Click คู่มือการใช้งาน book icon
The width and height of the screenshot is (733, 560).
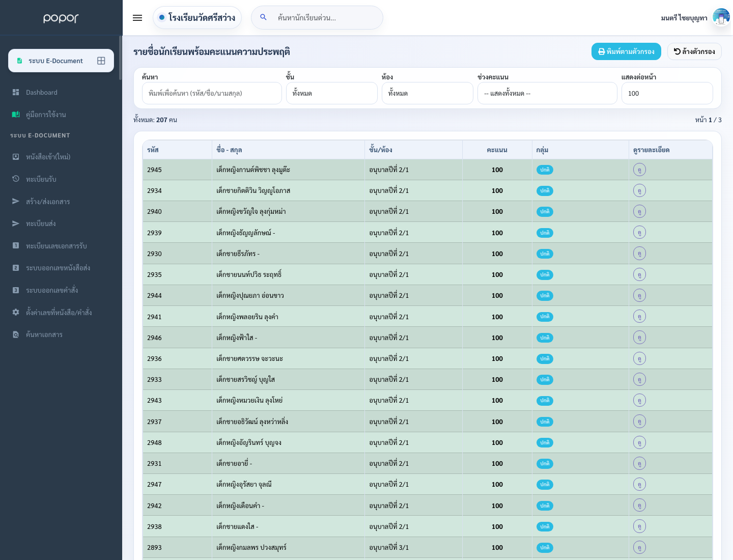[x=16, y=115]
